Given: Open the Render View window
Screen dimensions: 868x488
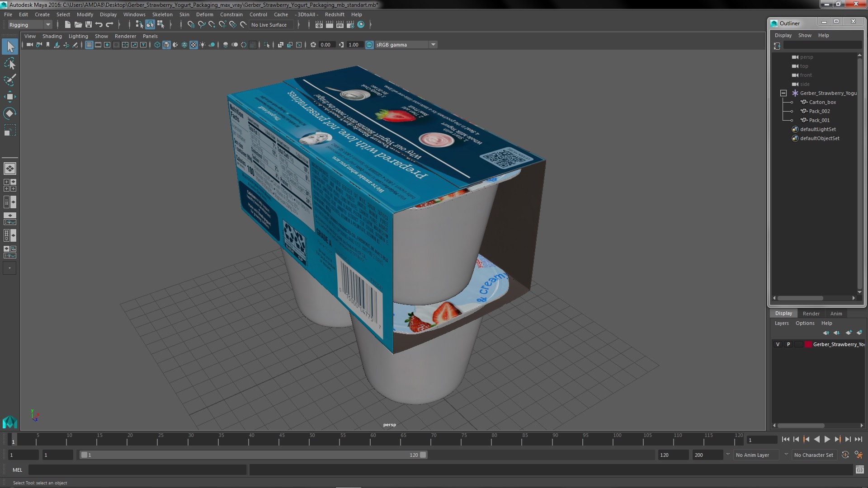Looking at the screenshot, I should tap(319, 25).
